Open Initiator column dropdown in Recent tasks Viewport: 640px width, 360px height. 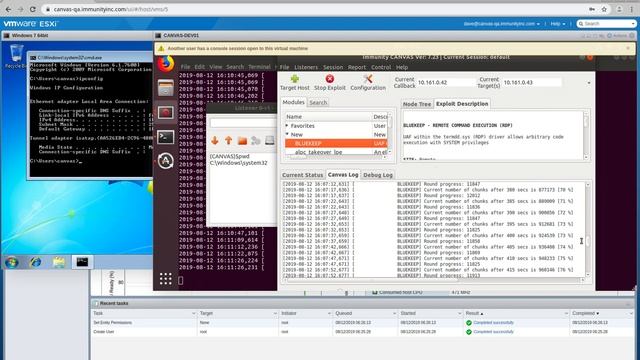tap(329, 313)
